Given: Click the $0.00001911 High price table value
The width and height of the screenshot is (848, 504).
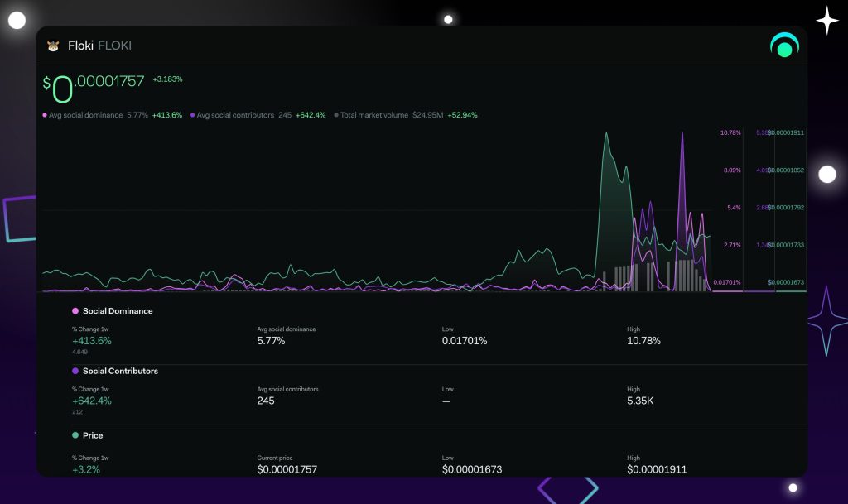Looking at the screenshot, I should pos(657,469).
